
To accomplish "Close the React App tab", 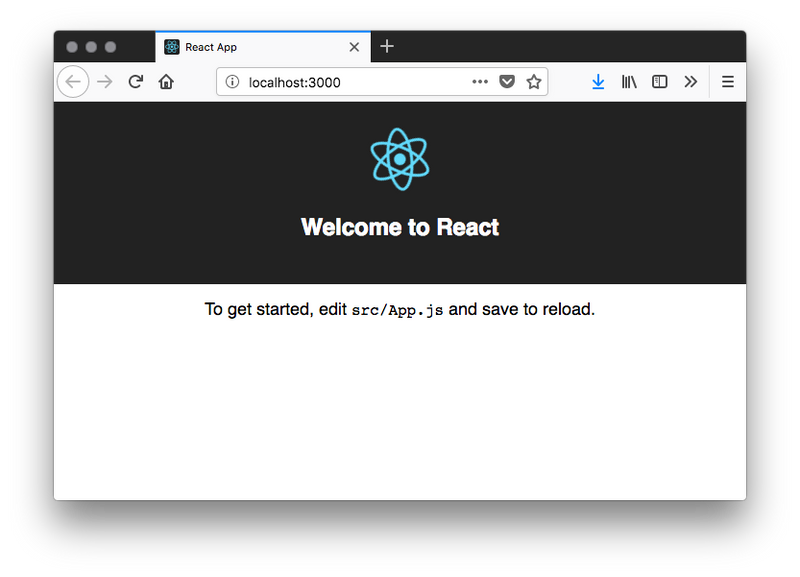I will [x=354, y=45].
